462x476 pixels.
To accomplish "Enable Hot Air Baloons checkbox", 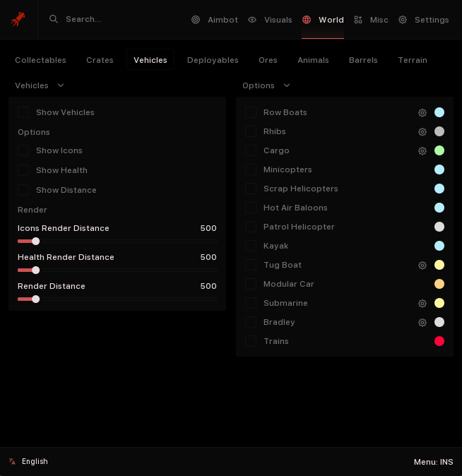I will pos(251,208).
